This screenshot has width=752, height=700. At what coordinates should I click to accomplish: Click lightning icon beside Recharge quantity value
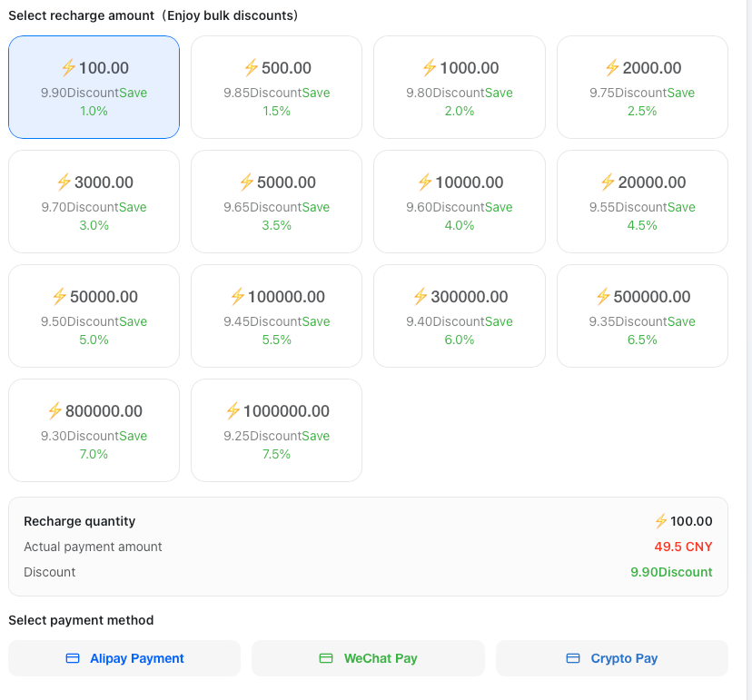click(x=661, y=521)
